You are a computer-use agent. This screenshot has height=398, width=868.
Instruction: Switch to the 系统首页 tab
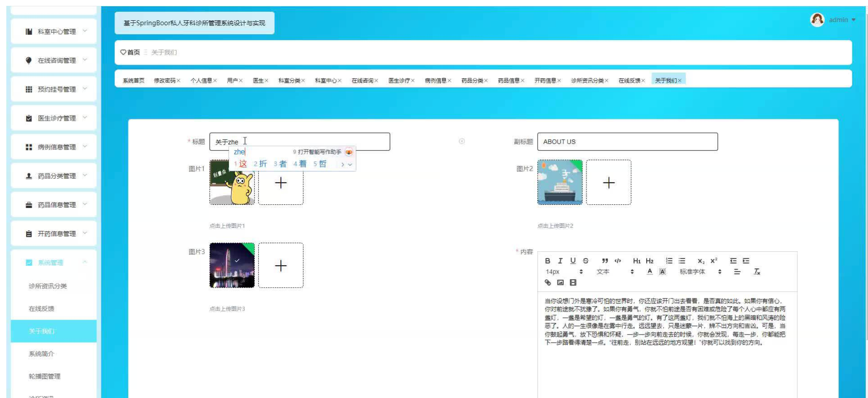(133, 81)
